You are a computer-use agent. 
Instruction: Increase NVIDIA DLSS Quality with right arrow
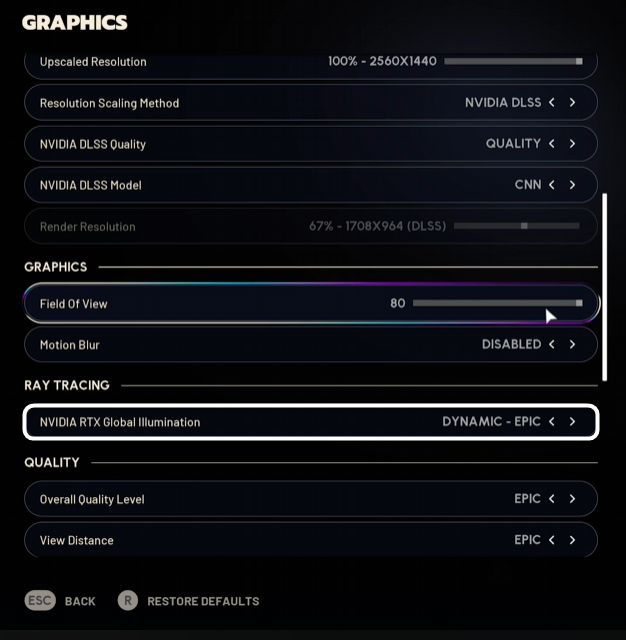(x=572, y=144)
